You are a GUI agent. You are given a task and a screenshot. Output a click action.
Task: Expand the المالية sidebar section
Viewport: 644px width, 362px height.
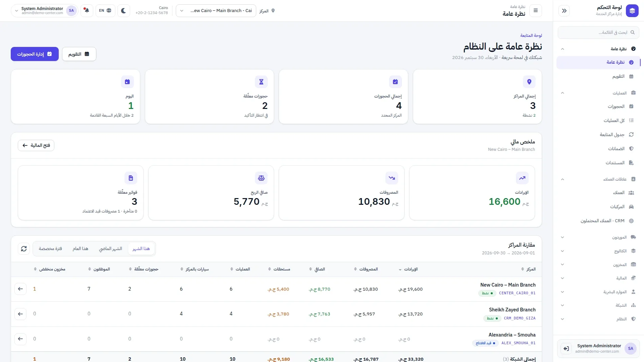click(598, 278)
